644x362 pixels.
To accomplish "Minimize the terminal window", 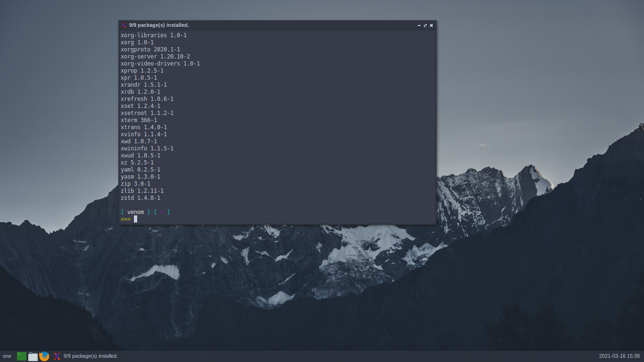I will [x=419, y=25].
